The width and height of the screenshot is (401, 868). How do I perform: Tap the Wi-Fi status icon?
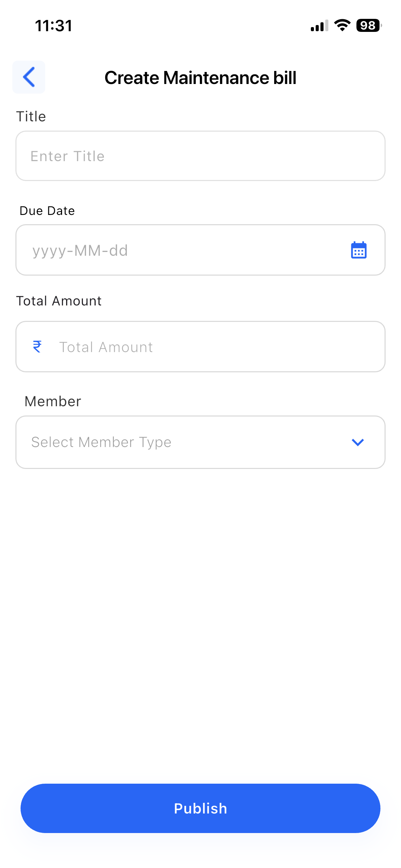(x=342, y=25)
